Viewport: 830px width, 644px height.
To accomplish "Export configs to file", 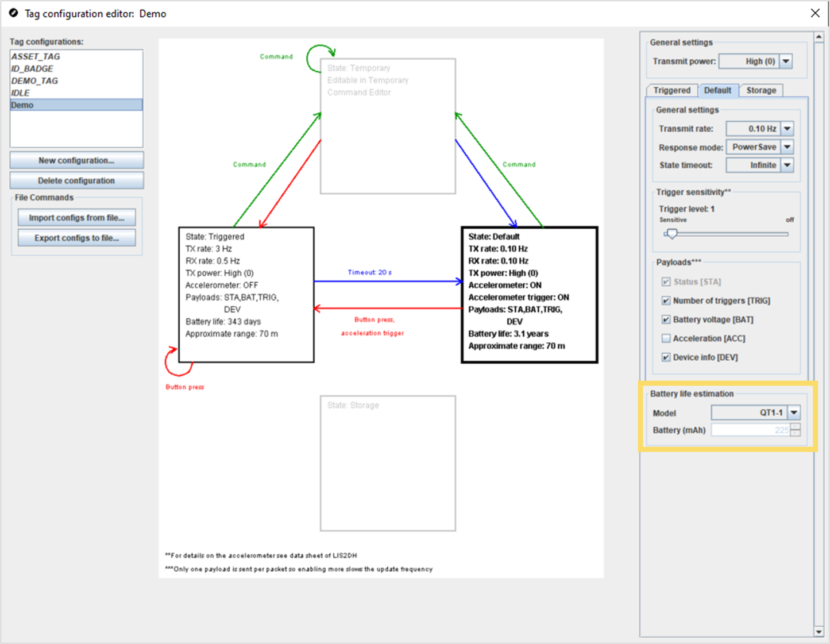I will pyautogui.click(x=76, y=238).
